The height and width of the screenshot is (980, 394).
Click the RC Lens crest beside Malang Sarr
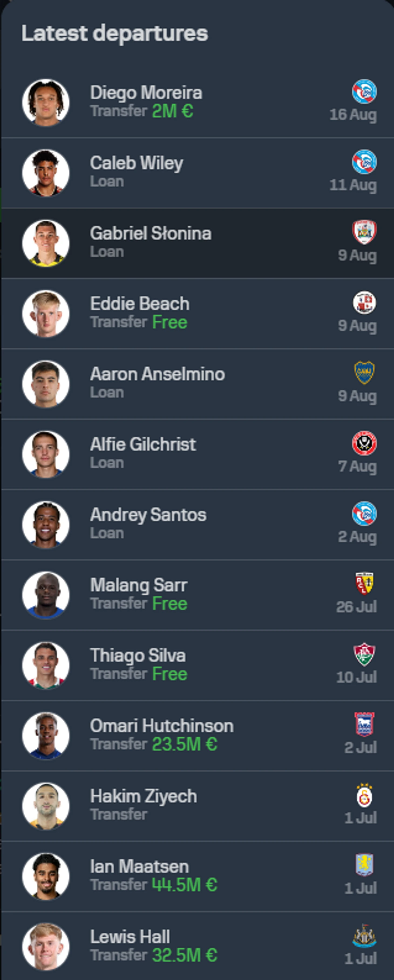(364, 584)
